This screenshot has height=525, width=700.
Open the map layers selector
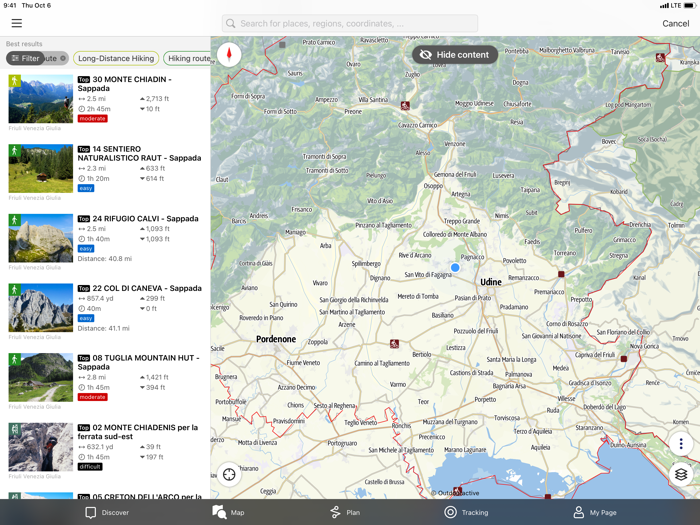pyautogui.click(x=681, y=475)
